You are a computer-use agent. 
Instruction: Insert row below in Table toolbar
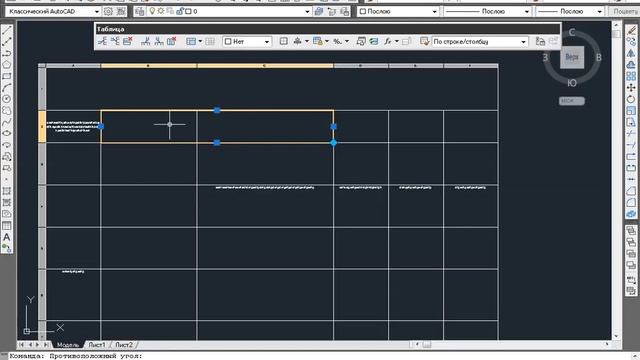tap(115, 41)
